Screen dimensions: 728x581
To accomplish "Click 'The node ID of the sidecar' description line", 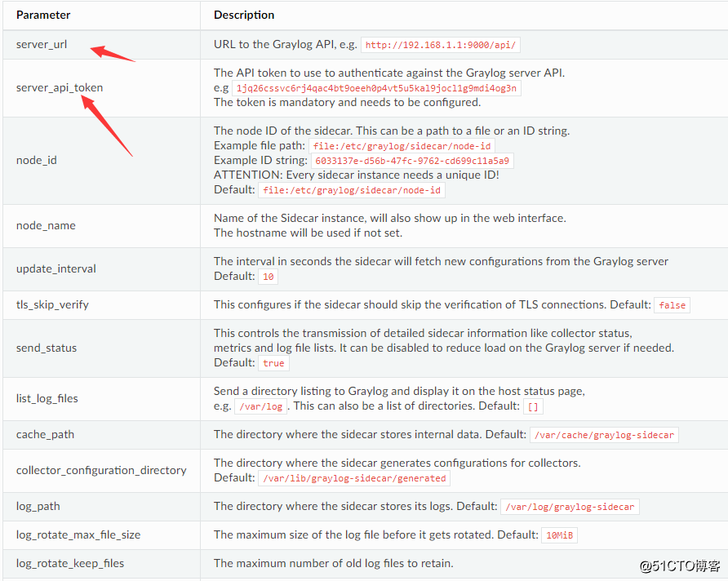I will pos(392,131).
